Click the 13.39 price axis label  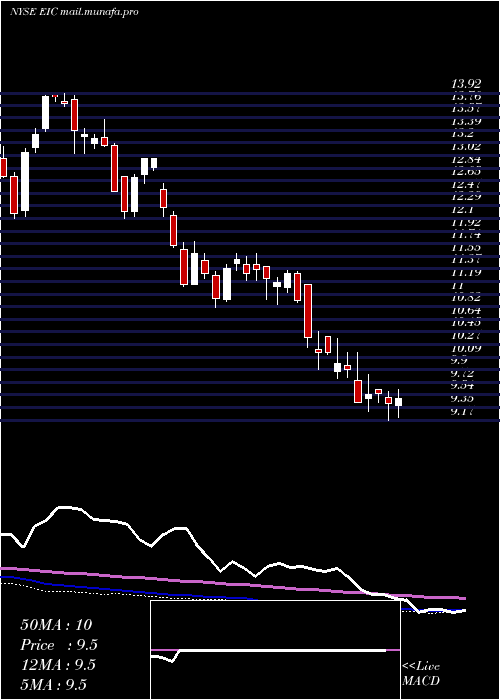point(466,122)
